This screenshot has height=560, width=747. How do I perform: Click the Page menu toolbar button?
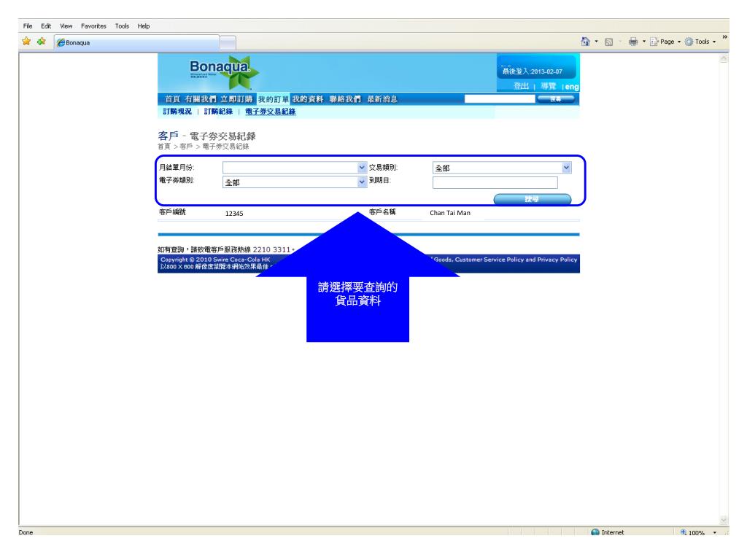pos(665,42)
